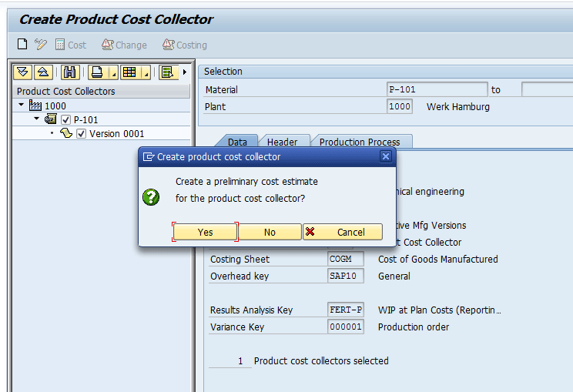Choose No in the dialog
The image size is (573, 392).
click(270, 232)
